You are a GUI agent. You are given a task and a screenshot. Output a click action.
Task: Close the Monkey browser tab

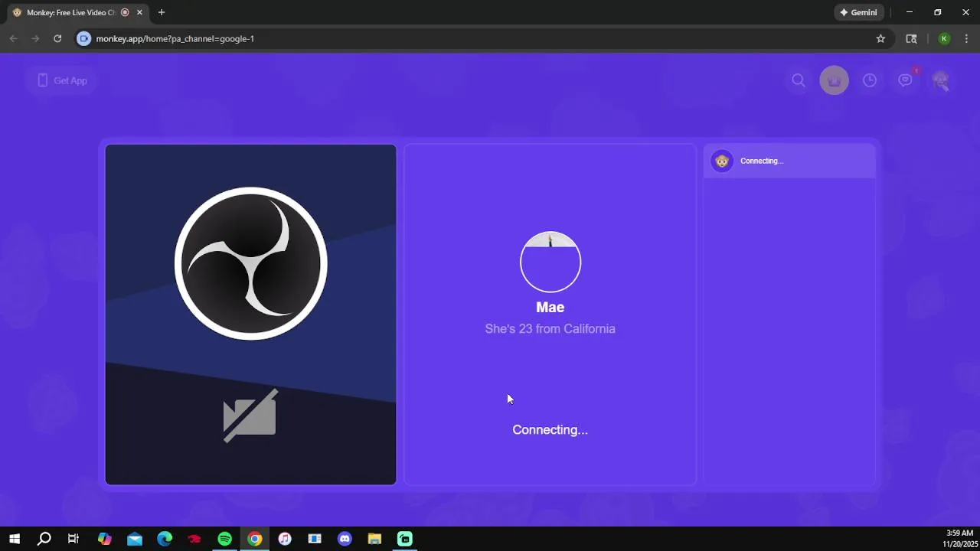click(x=139, y=12)
